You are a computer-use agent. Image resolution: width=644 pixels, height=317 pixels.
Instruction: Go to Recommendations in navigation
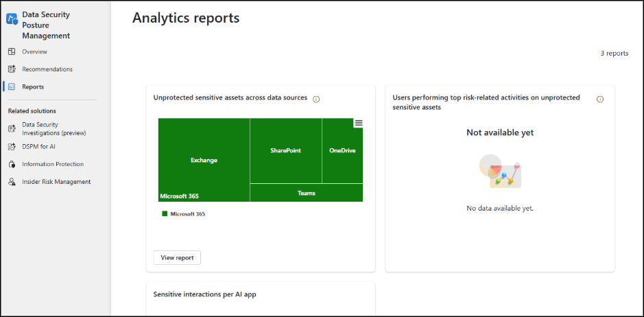coord(47,69)
